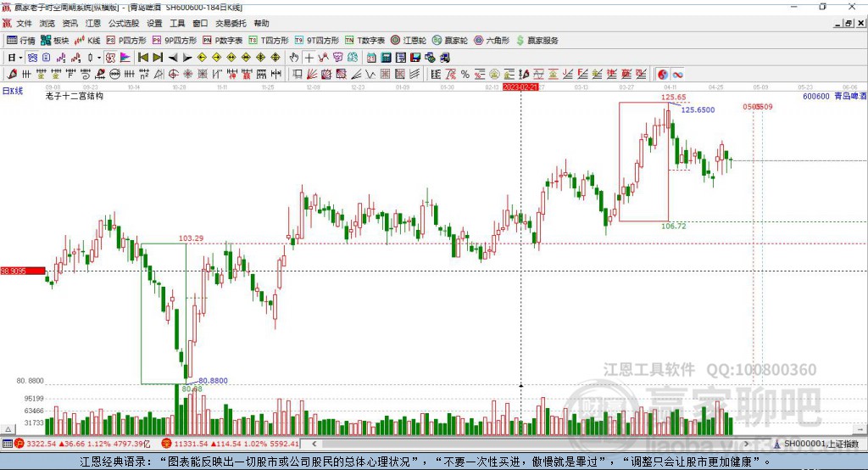Open the P数字表 tool
Image resolution: width=868 pixels, height=470 pixels.
223,41
